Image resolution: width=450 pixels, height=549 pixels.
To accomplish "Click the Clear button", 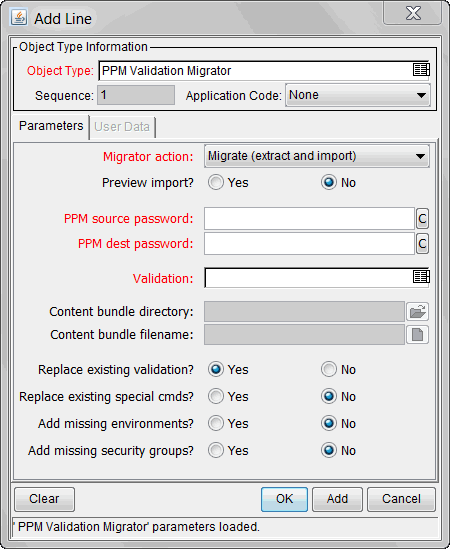I will (44, 499).
